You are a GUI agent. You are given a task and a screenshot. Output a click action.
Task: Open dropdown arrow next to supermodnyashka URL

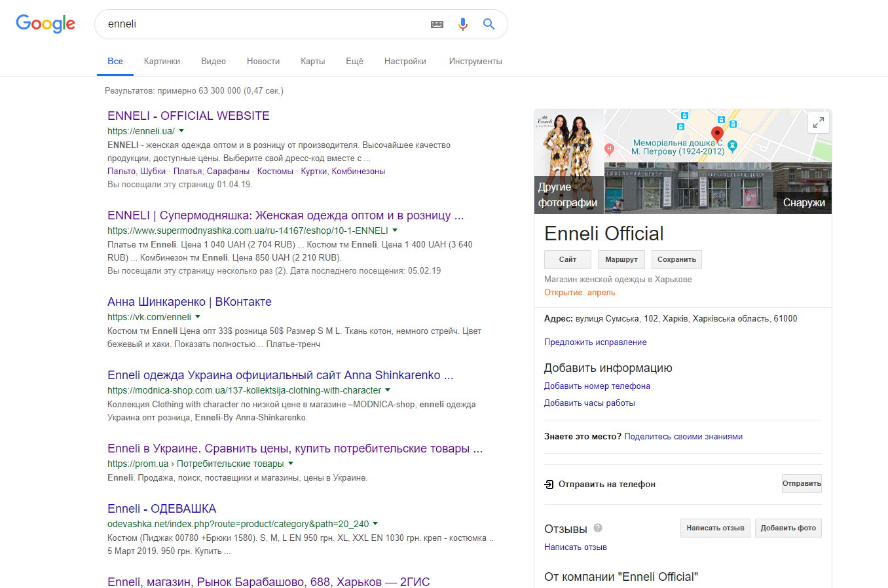point(395,230)
